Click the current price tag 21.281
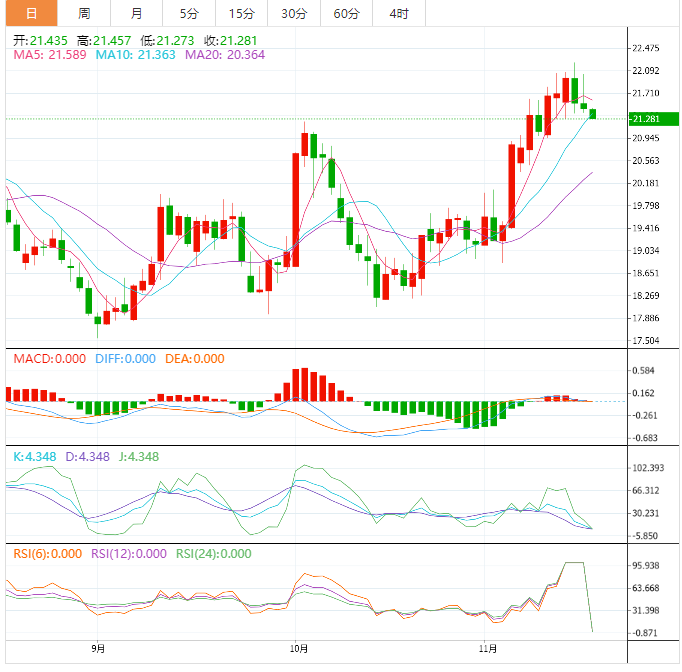This screenshot has width=682, height=672. [x=646, y=119]
